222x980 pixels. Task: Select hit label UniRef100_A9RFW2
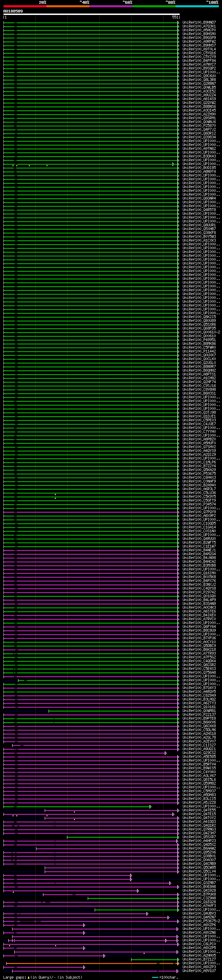coord(199,41)
